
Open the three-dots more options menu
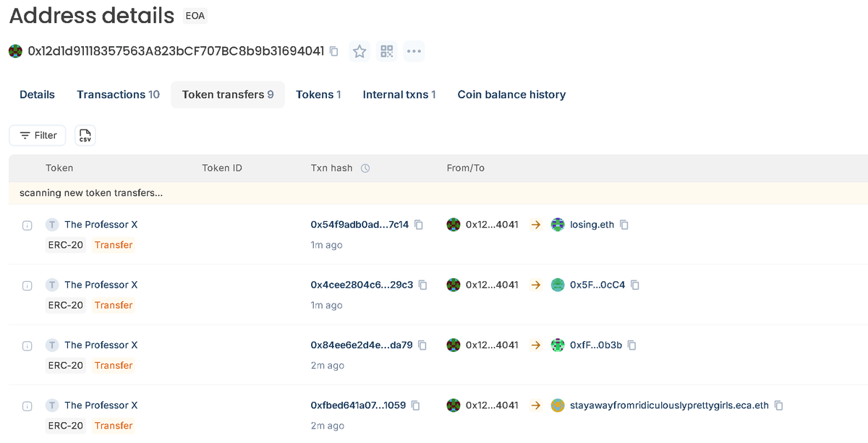pos(414,51)
